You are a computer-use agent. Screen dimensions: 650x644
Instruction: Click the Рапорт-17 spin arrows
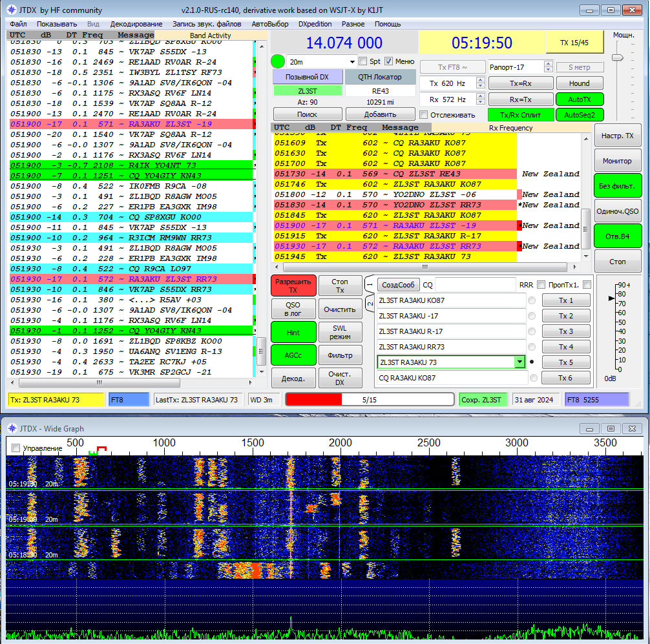[548, 67]
